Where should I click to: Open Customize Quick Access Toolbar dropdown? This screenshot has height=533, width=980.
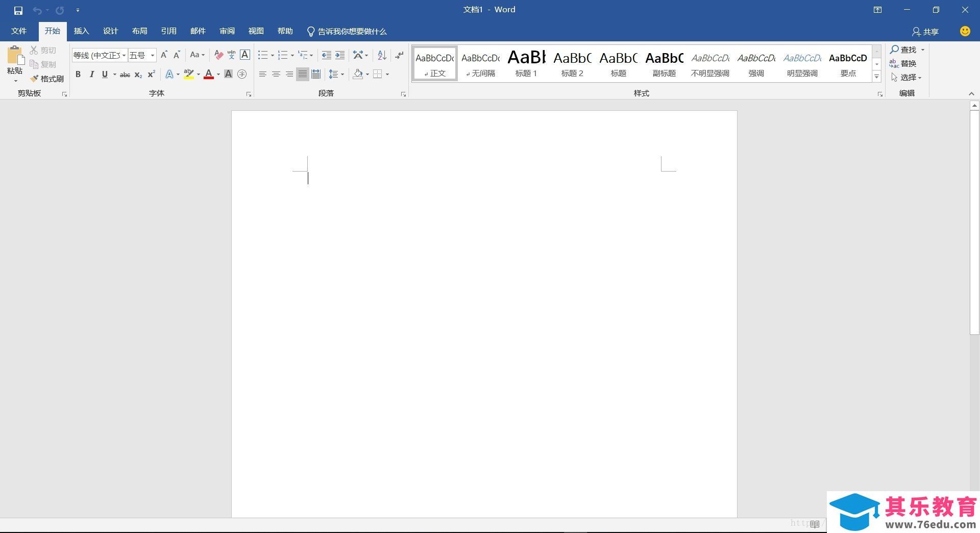pos(78,10)
